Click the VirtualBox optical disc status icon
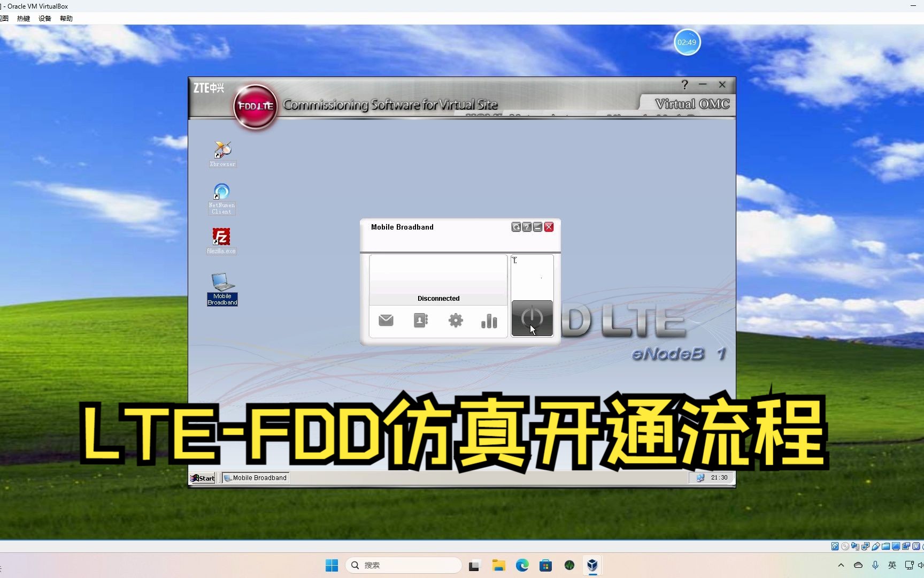924x578 pixels. pos(845,546)
